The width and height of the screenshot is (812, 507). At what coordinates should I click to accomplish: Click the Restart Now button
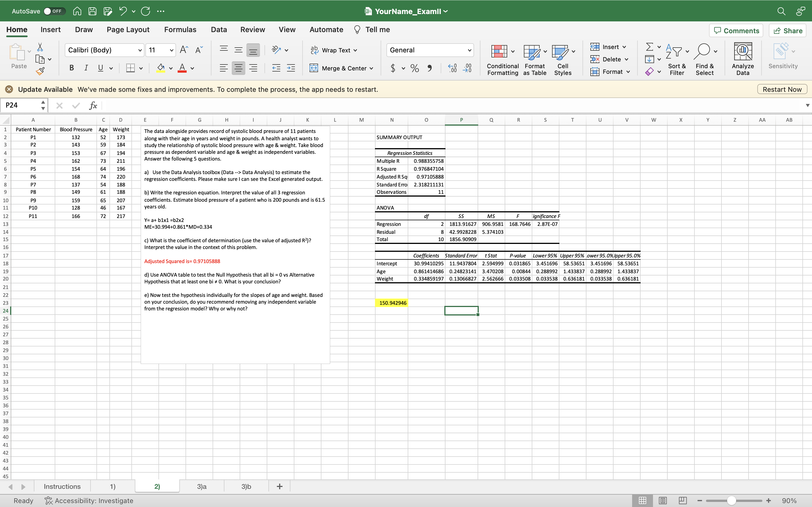point(782,90)
